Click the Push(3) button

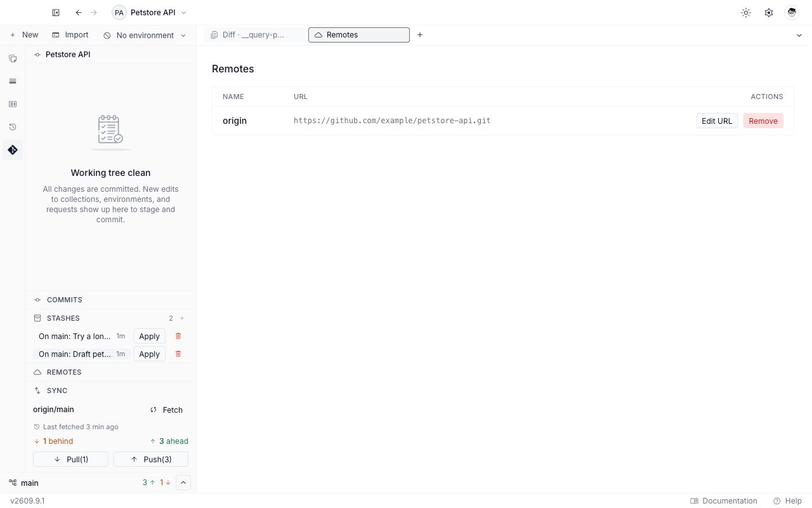[151, 459]
